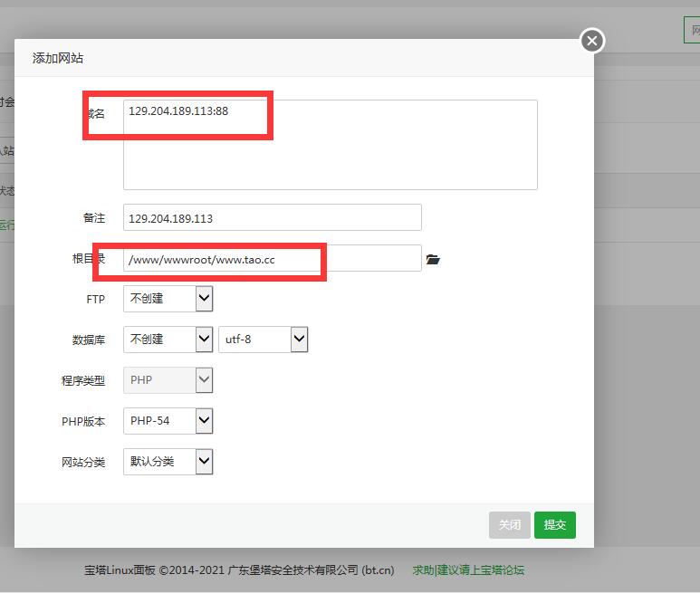The image size is (700, 603).
Task: Click the 根目录 field label
Action: pos(88,259)
